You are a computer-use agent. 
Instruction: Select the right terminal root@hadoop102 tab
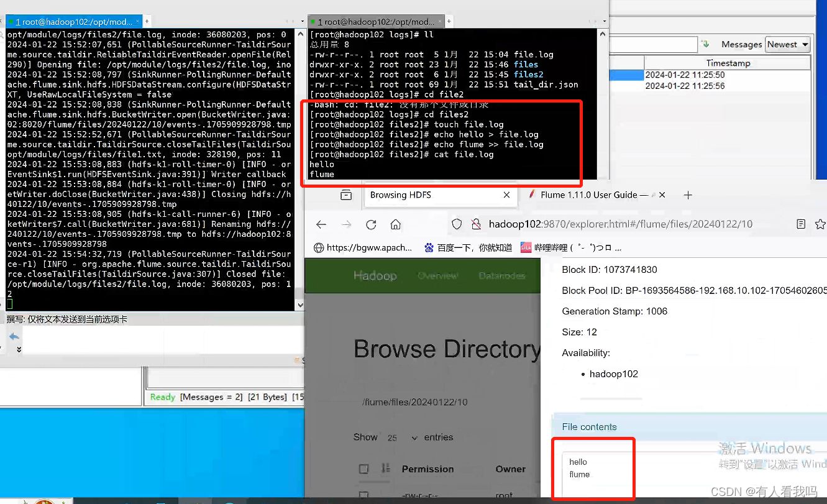(377, 22)
